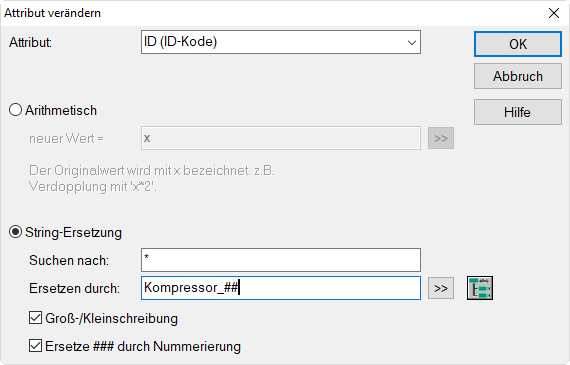570x365 pixels.
Task: Click the >> button beside Ersetzen durch
Action: pyautogui.click(x=441, y=288)
